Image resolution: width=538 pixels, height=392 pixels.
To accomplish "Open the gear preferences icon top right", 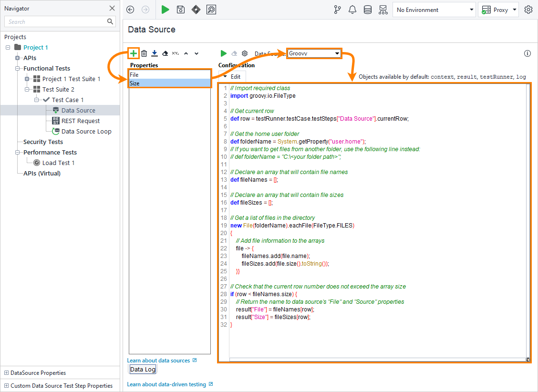I will click(528, 10).
